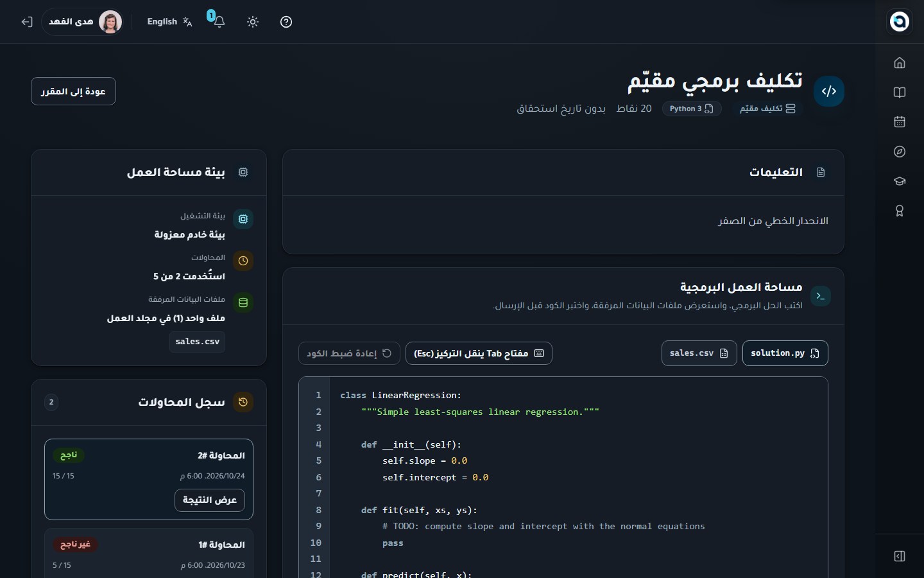The width and height of the screenshot is (924, 578).
Task: Click عودة إلى المقرر button
Action: pyautogui.click(x=73, y=91)
